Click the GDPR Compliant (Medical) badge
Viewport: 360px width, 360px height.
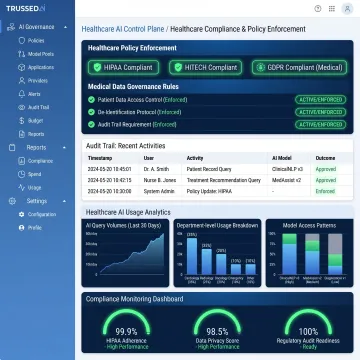click(299, 68)
